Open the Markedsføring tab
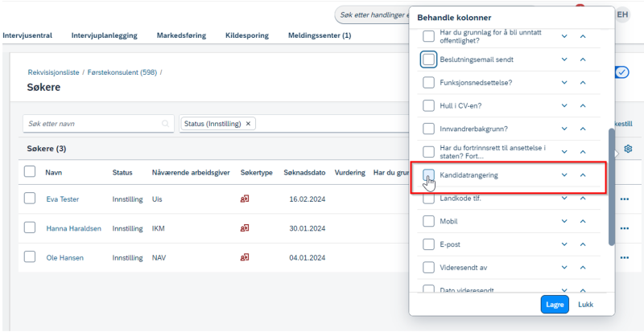Screen dimensions: 644x336 (x=181, y=35)
